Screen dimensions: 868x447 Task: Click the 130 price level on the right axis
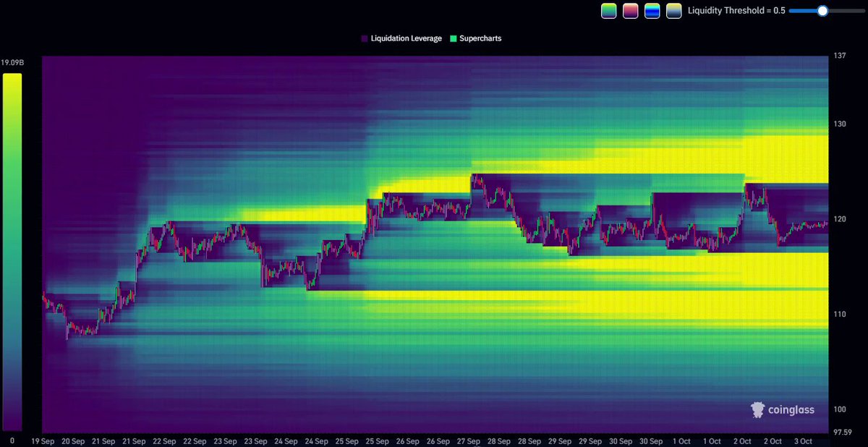[x=838, y=124]
